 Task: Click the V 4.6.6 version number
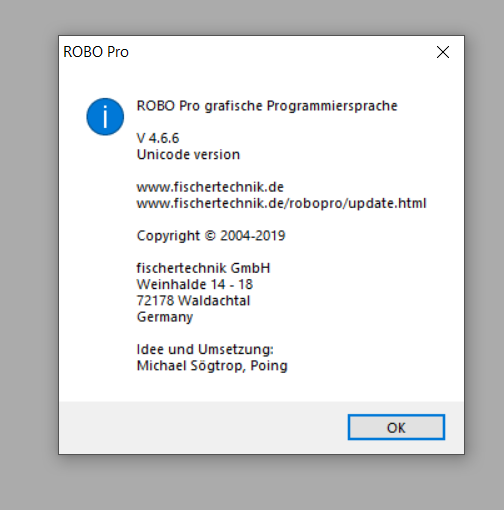pos(158,138)
